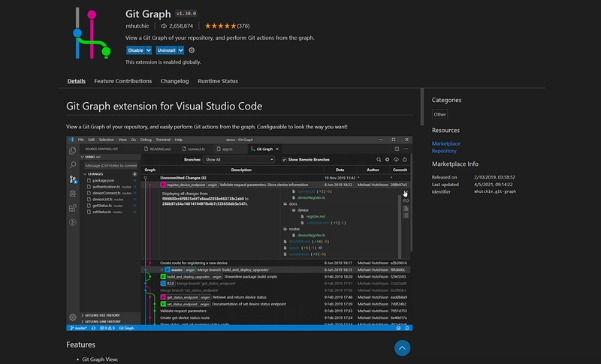The image size is (601, 364).
Task: Click the blue back-to-top arrow button
Action: click(402, 348)
